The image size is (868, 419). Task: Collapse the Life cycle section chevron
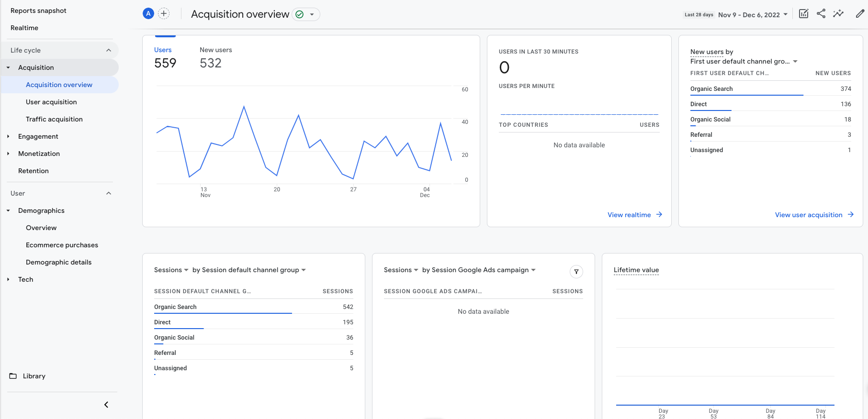point(109,50)
